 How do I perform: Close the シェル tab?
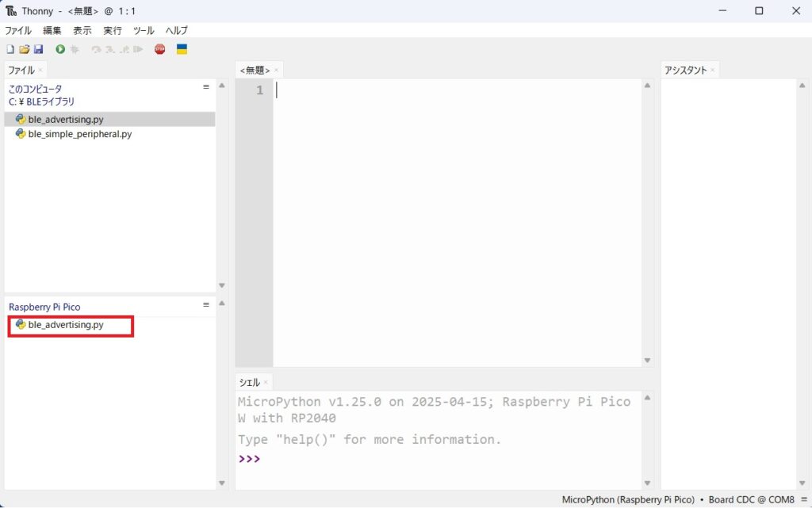click(x=266, y=383)
